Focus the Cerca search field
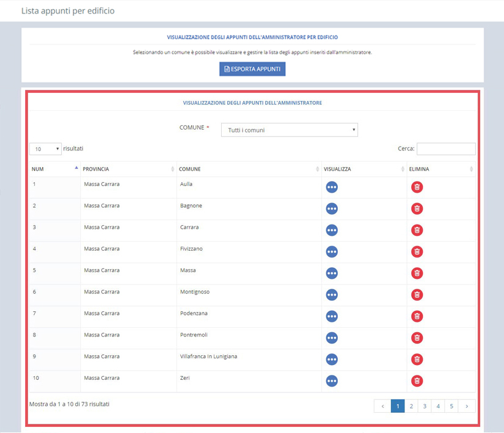Image resolution: width=504 pixels, height=433 pixels. (x=446, y=149)
